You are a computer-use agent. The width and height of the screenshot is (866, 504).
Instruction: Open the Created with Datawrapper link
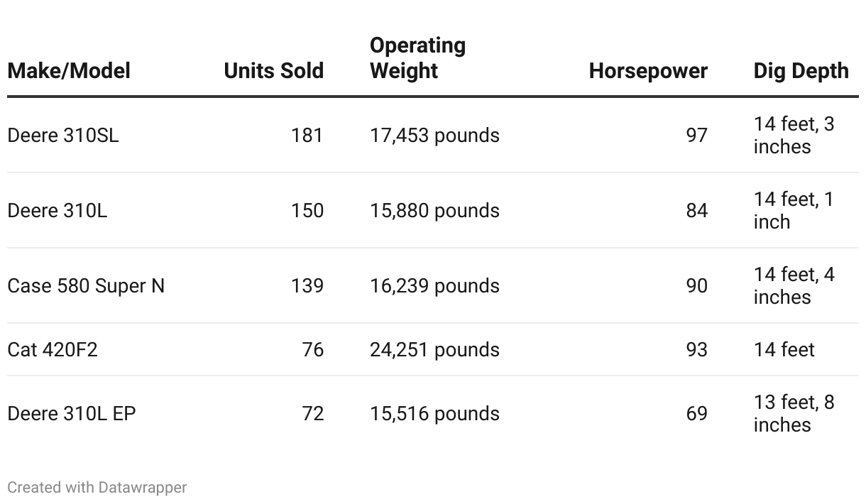pyautogui.click(x=97, y=488)
